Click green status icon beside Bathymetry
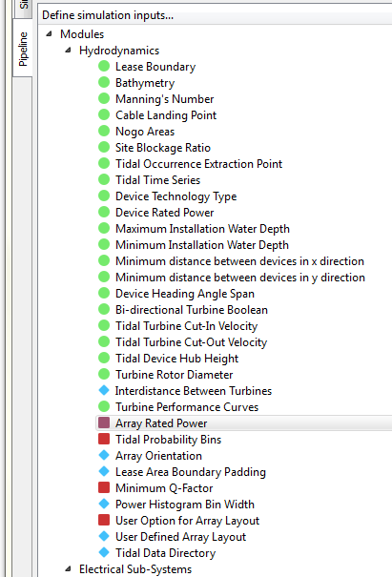This screenshot has width=392, height=577. pos(104,82)
